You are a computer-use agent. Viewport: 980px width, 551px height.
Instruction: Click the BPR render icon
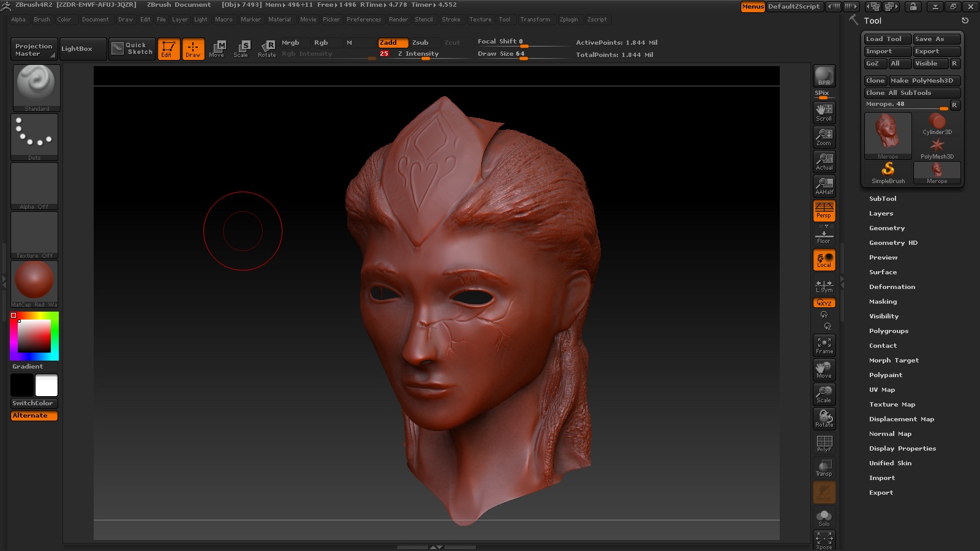click(x=824, y=76)
